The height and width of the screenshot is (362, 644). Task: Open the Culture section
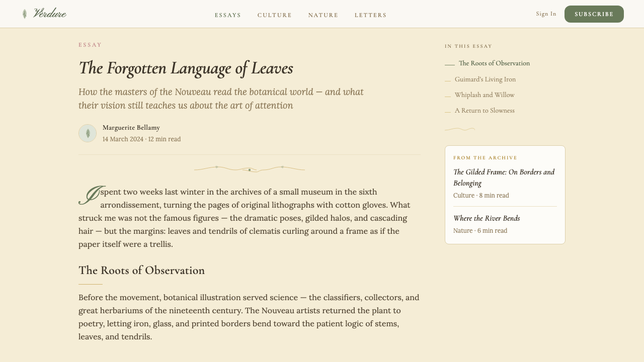coord(275,15)
